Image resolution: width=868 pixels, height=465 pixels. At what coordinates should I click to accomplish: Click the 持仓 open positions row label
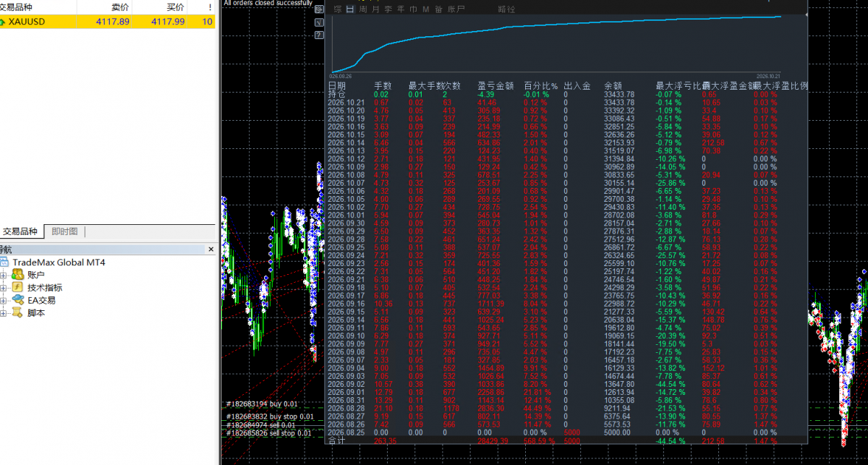337,94
